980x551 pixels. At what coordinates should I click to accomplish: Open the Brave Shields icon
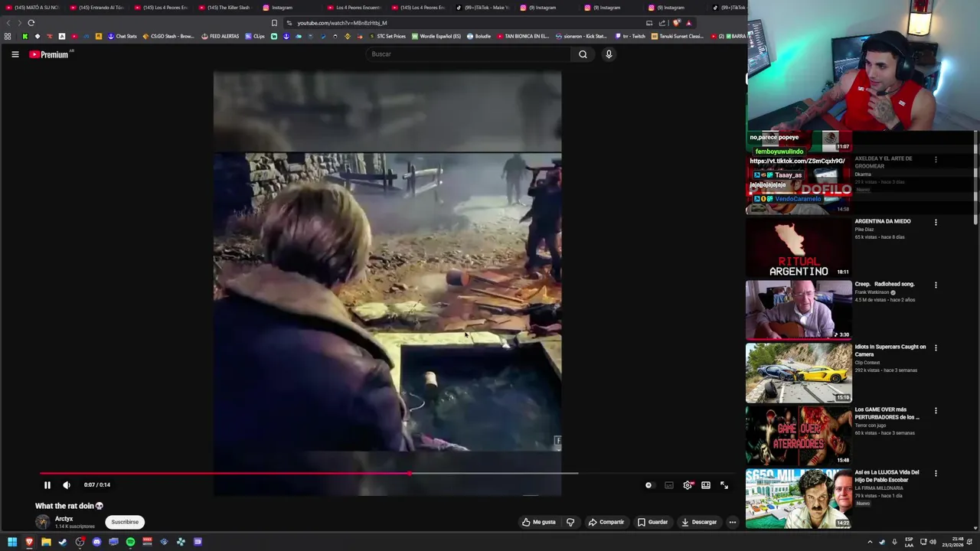(x=676, y=23)
